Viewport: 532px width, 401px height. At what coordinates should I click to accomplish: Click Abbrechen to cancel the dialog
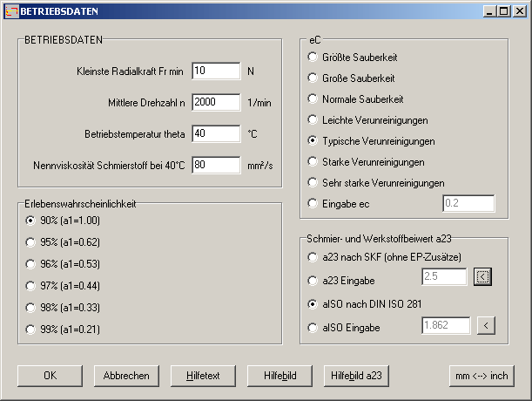pos(126,375)
